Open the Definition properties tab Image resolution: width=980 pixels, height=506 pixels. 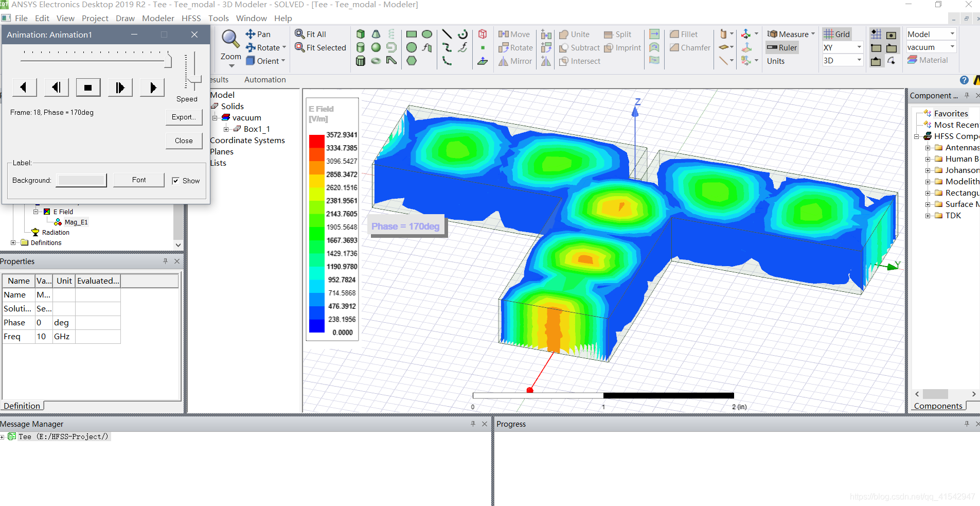tap(22, 406)
